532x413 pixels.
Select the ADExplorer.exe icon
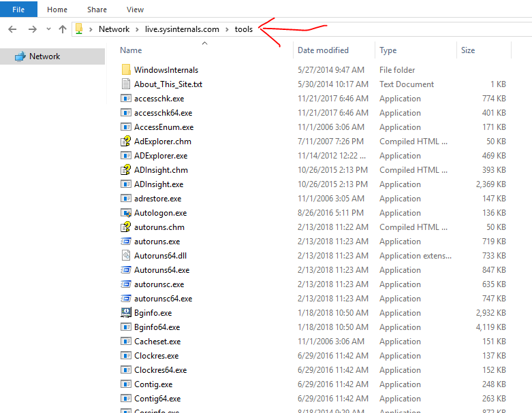point(126,156)
